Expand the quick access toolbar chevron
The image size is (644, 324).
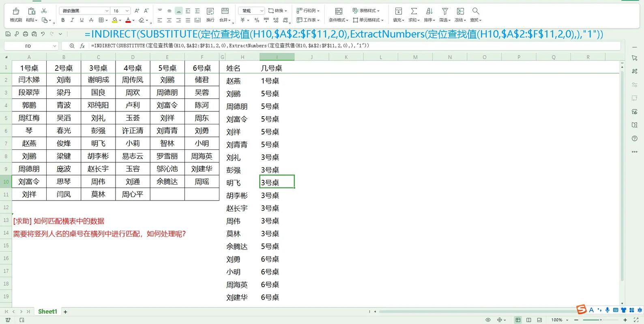coord(60,34)
